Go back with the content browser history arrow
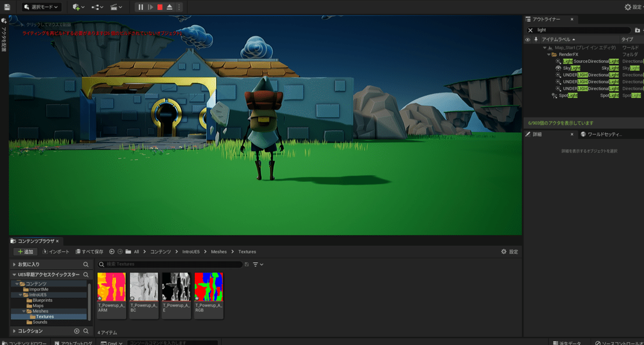This screenshot has height=345, width=644. pyautogui.click(x=112, y=251)
